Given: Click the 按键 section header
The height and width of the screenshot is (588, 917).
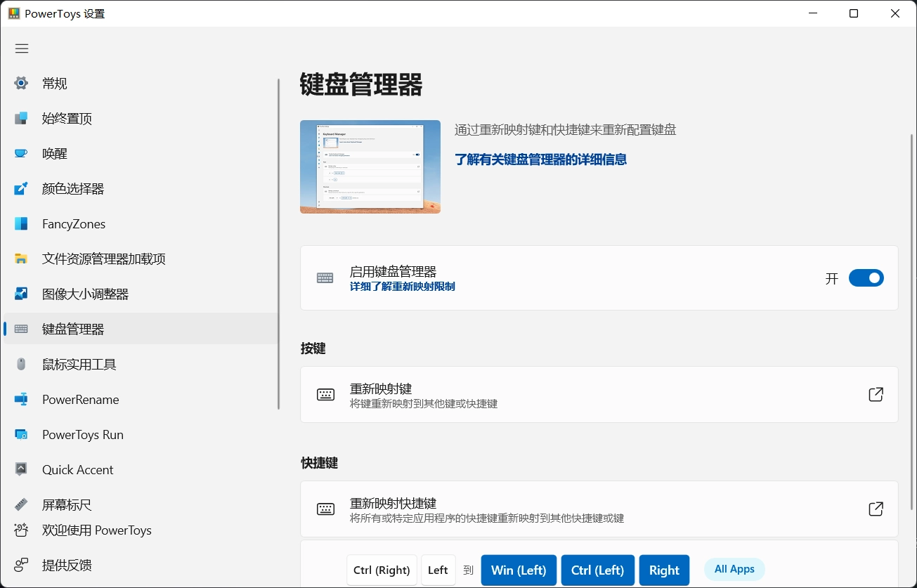Looking at the screenshot, I should 313,348.
